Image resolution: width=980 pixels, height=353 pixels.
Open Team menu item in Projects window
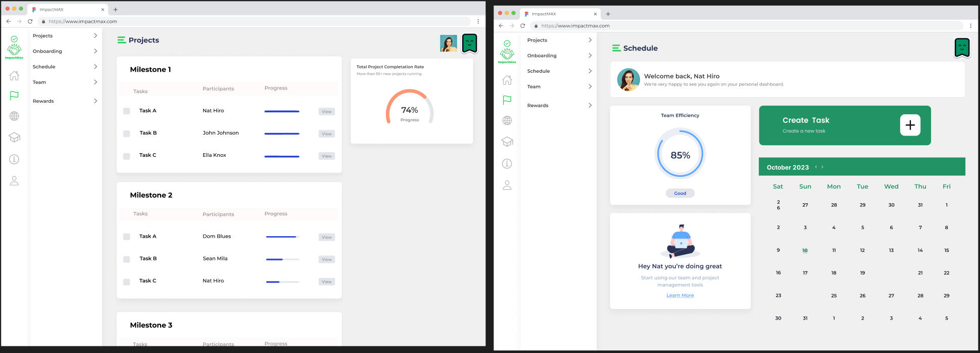click(x=39, y=82)
